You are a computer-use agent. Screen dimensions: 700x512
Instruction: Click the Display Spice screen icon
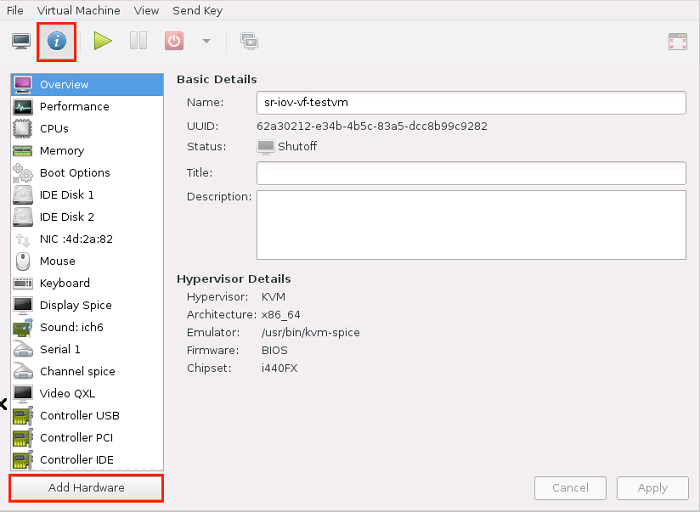(x=23, y=305)
